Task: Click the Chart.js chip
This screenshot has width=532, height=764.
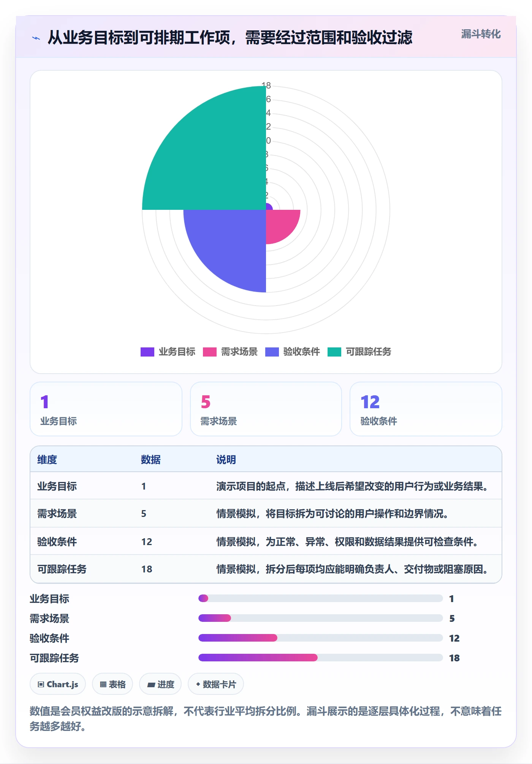Action: (58, 684)
